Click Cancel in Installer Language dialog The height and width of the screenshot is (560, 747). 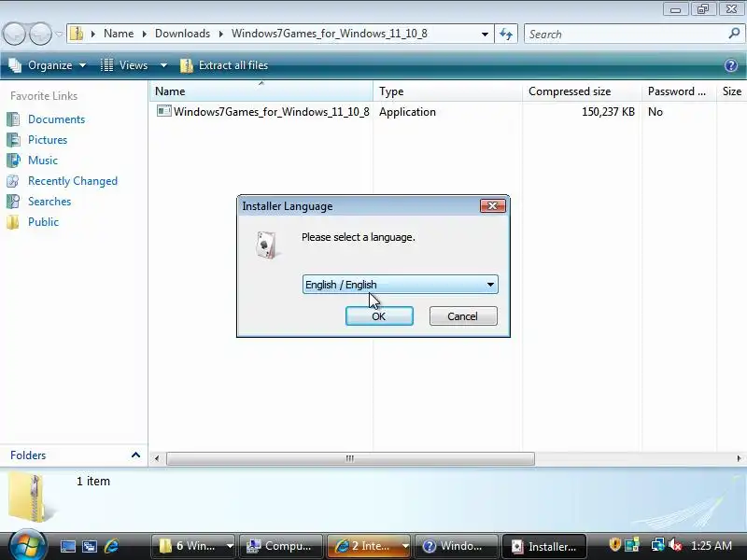coord(463,316)
